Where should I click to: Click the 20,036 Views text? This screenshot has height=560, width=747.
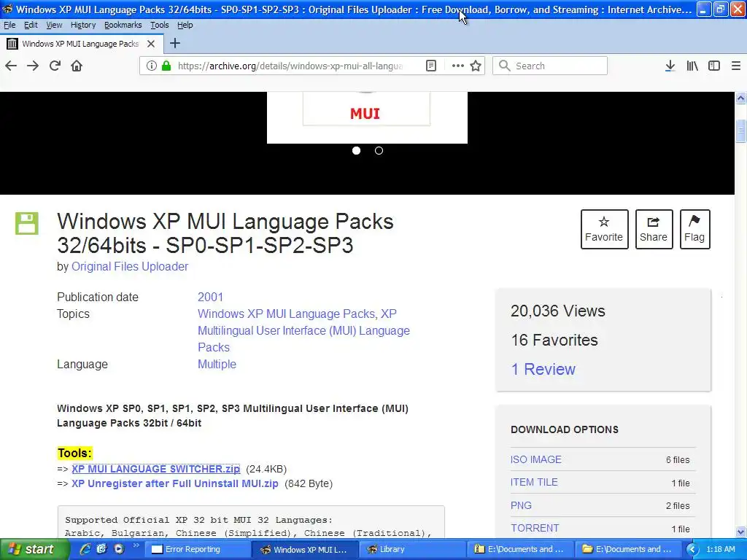click(x=558, y=311)
